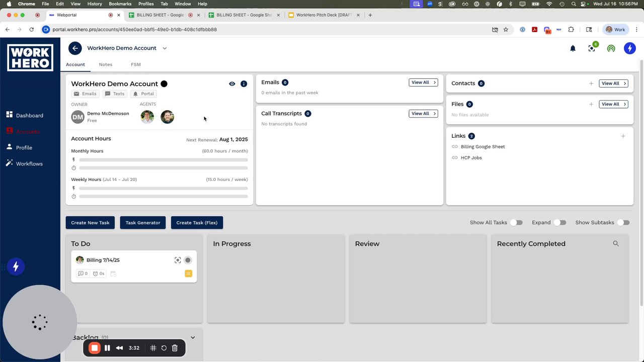The height and width of the screenshot is (362, 644).
Task: Click the recording grid dots icon
Action: pyautogui.click(x=153, y=348)
